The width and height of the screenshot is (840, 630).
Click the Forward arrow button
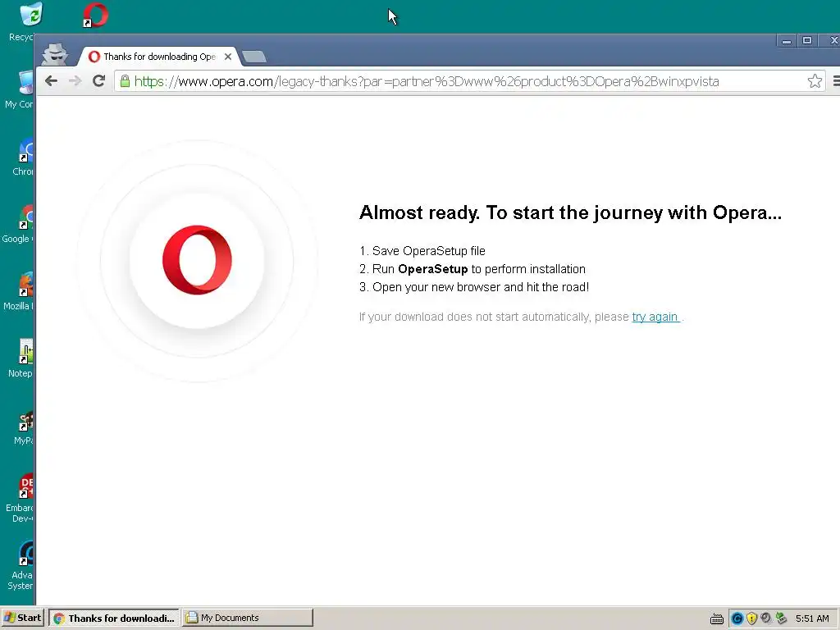tap(75, 81)
